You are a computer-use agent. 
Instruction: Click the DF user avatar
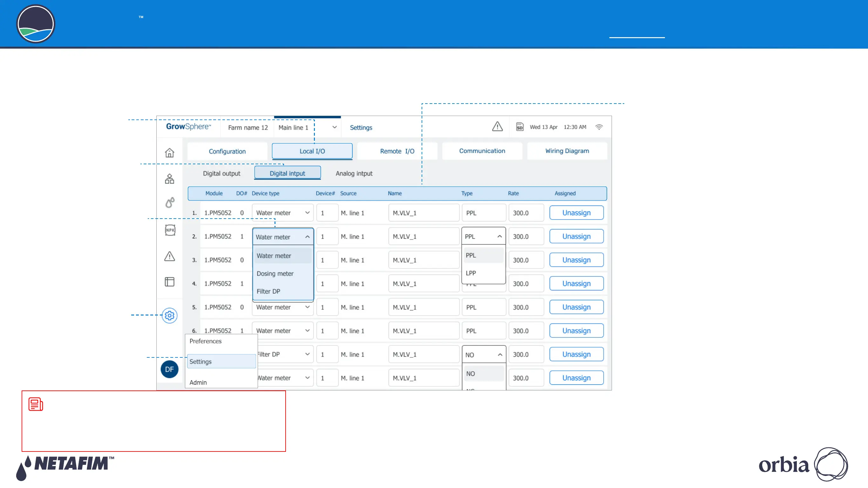point(169,369)
